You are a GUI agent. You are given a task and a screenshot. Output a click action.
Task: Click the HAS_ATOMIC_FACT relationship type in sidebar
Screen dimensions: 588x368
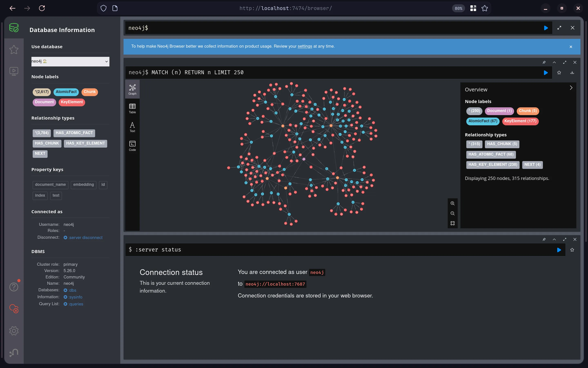[x=74, y=133]
